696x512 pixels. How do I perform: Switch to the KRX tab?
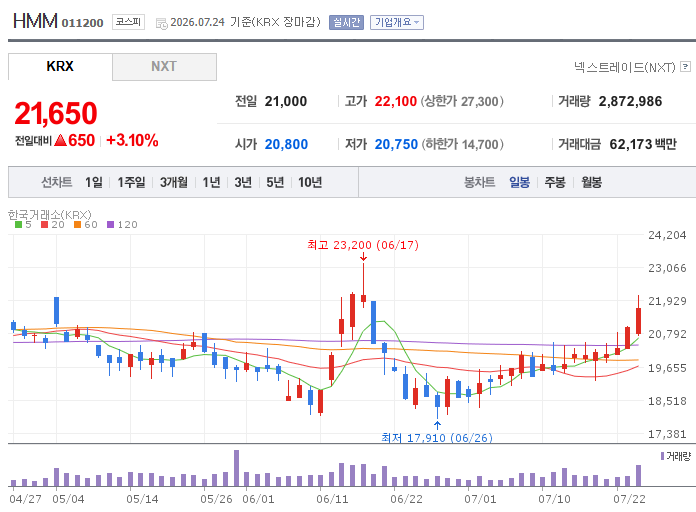point(60,67)
